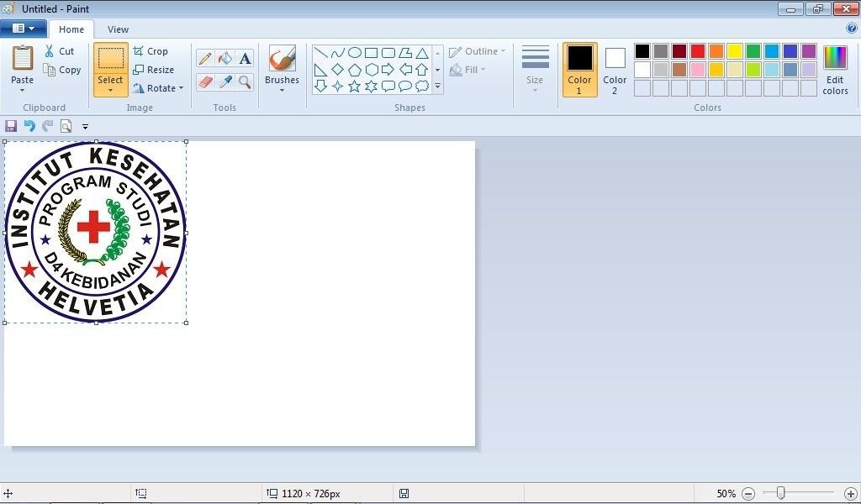Click the Print preview icon
861x504 pixels.
[66, 127]
